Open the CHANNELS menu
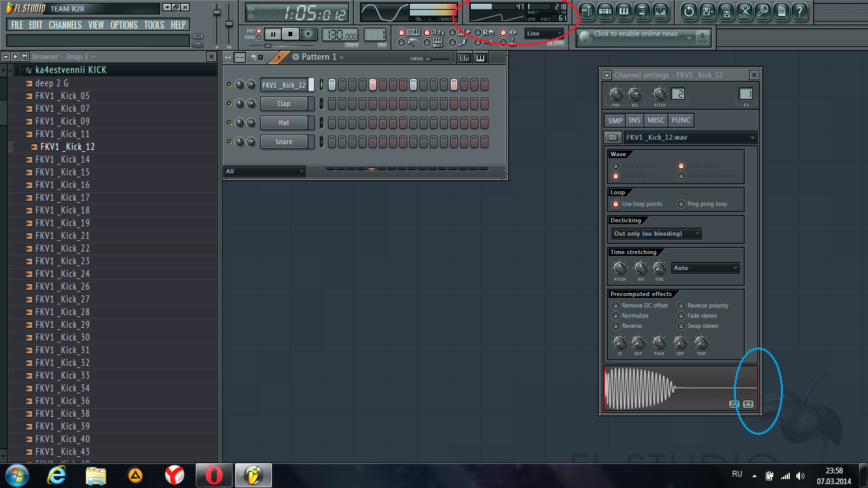This screenshot has height=488, width=868. point(65,25)
